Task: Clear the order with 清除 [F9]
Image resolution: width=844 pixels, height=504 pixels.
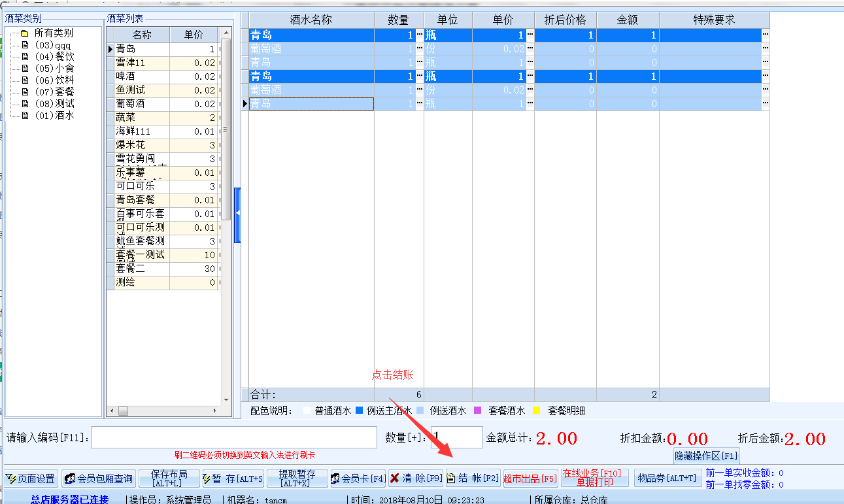Action: point(416,479)
